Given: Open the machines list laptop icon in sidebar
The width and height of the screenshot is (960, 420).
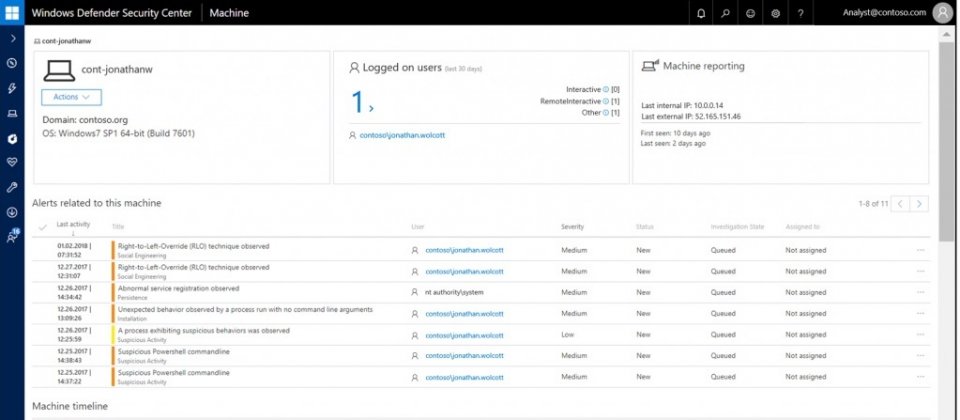Looking at the screenshot, I should [x=12, y=113].
